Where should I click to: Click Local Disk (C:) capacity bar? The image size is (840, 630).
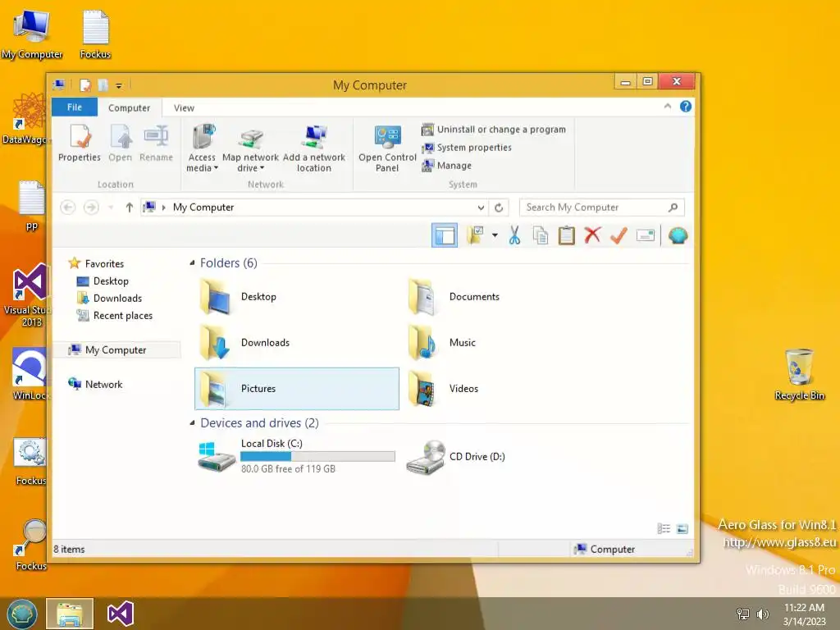coord(317,456)
